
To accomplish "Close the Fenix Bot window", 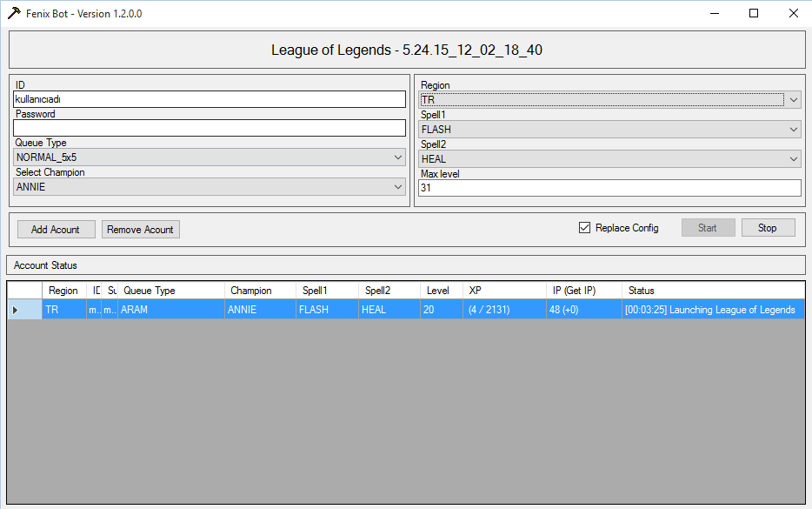I will 794,13.
